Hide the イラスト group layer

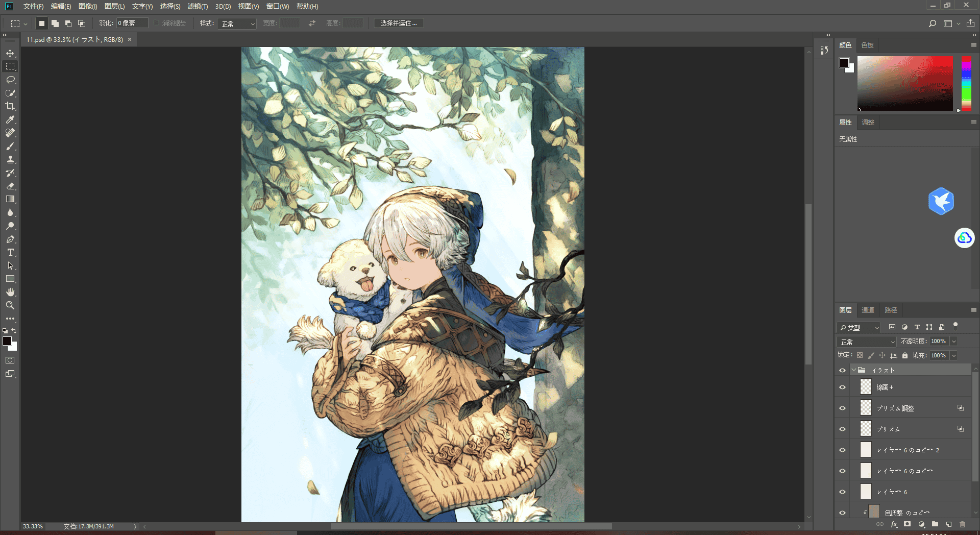tap(843, 371)
